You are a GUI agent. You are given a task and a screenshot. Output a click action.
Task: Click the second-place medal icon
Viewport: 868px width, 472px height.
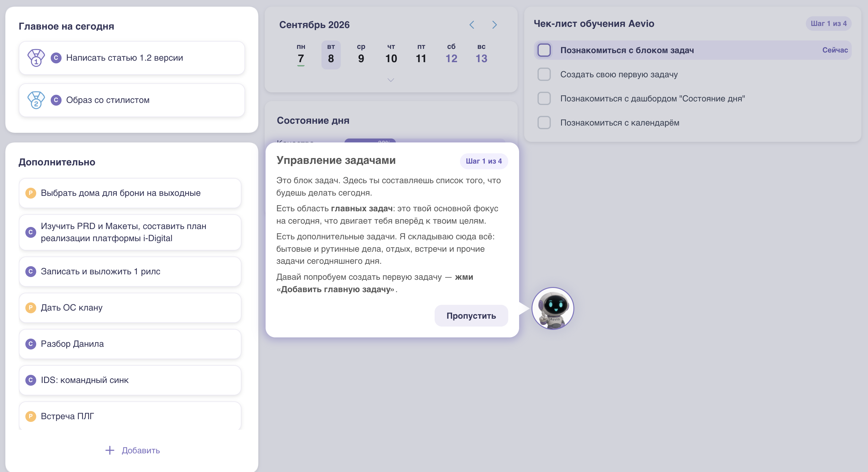pos(36,100)
